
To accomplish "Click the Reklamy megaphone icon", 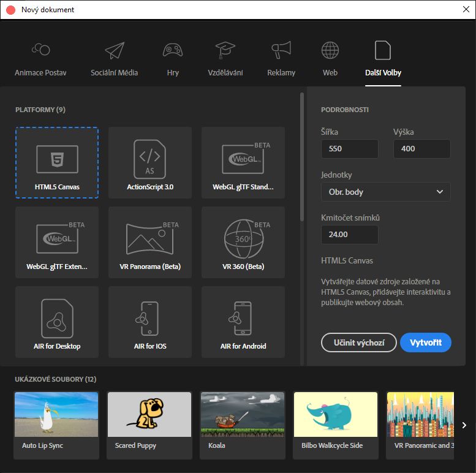I will [x=281, y=50].
